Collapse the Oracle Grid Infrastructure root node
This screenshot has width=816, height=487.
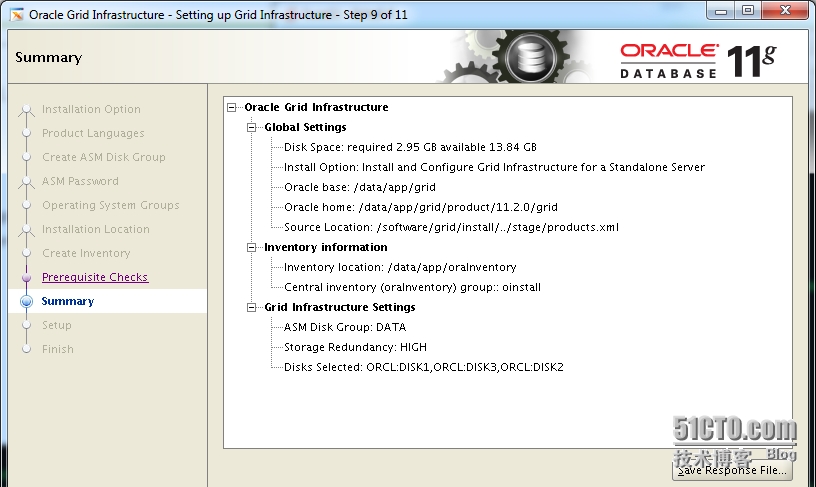(x=232, y=108)
